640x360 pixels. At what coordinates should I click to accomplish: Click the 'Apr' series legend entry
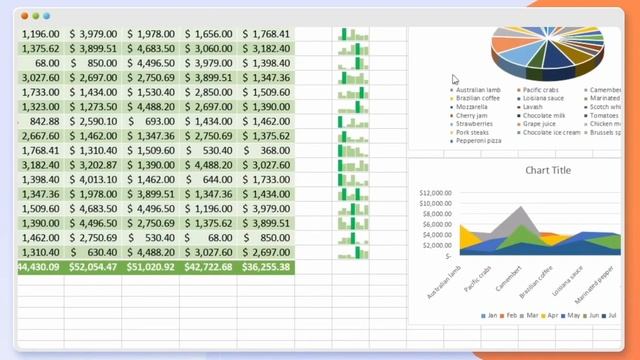(x=549, y=316)
